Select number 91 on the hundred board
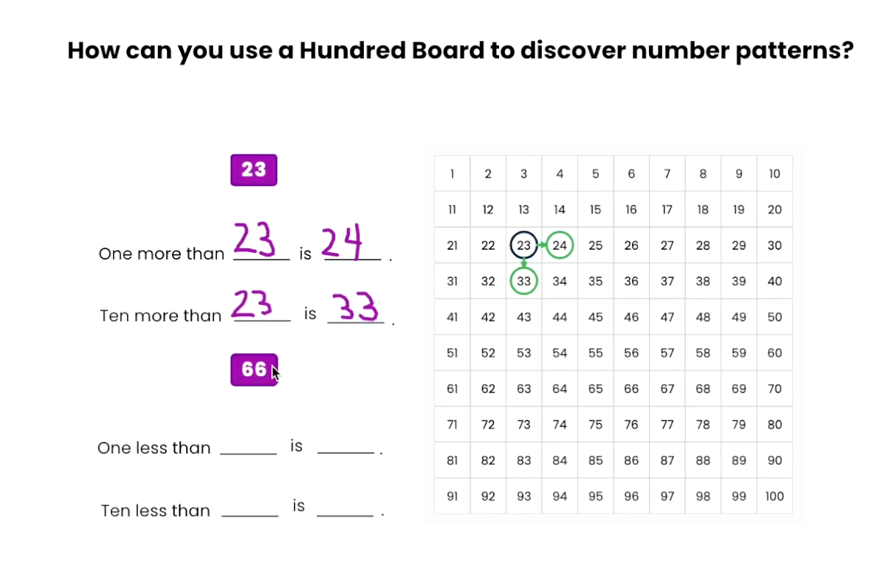This screenshot has width=882, height=588. coord(452,496)
